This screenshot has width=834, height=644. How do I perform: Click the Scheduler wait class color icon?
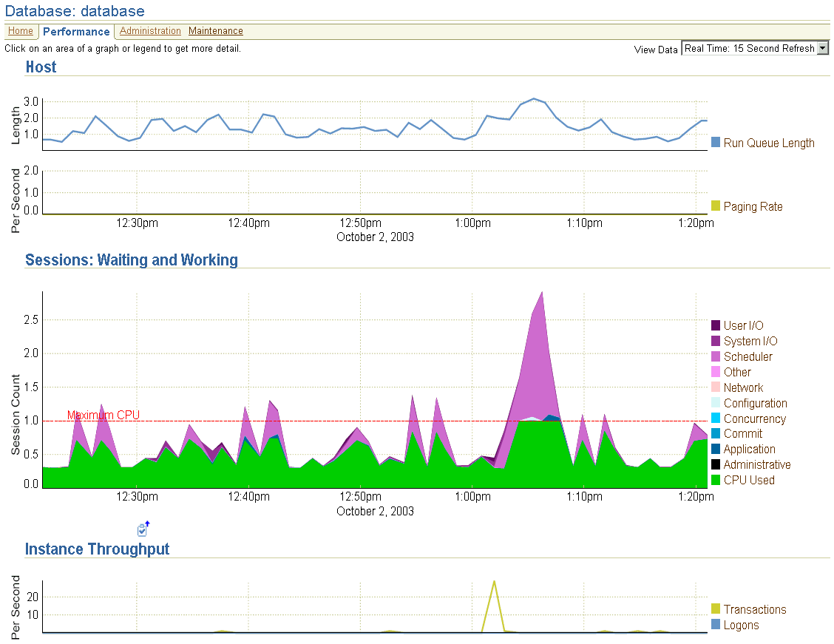[714, 356]
